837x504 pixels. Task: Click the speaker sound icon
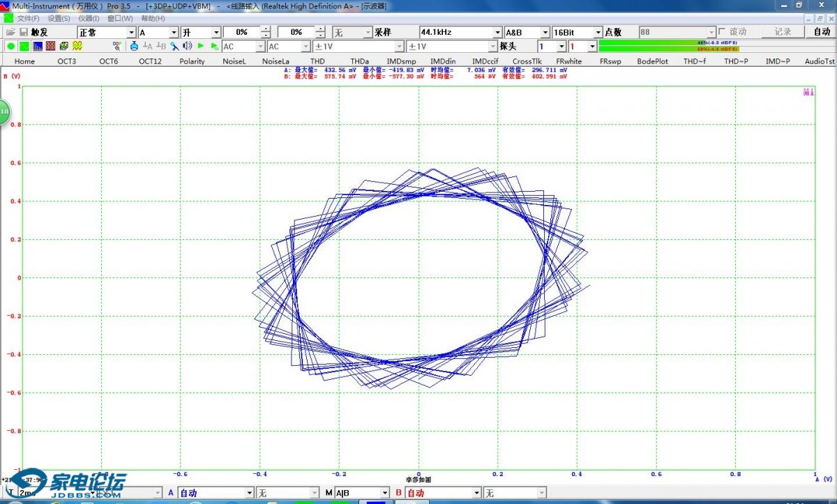pyautogui.click(x=187, y=46)
